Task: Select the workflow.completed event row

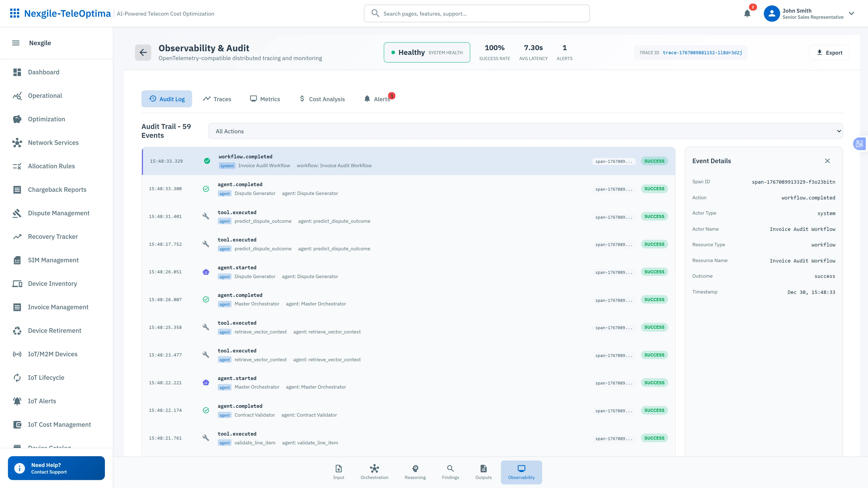Action: [x=371, y=161]
